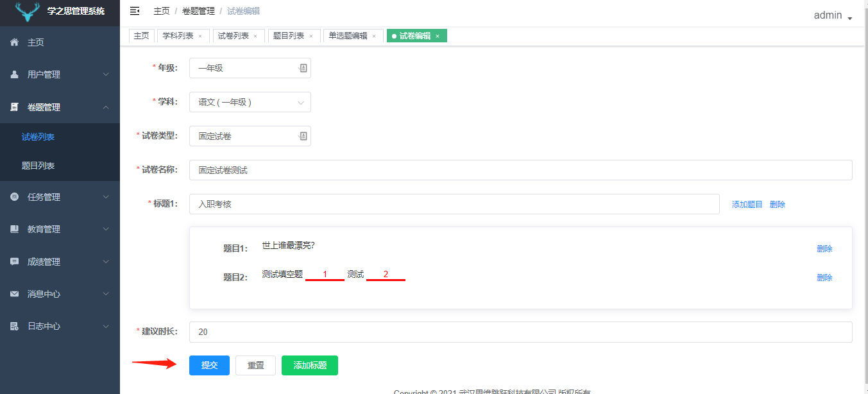Viewport: 868px width, 394px height.
Task: Click the 重置 button
Action: (x=255, y=365)
